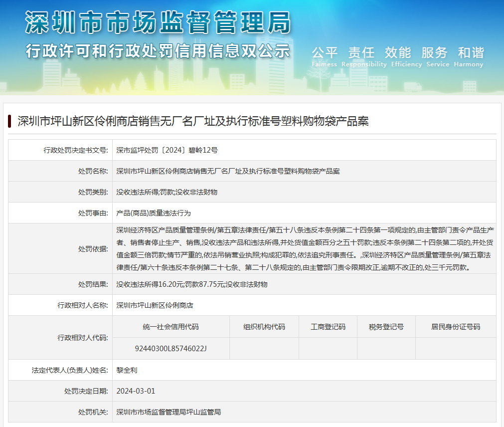Click authority 深圳市市场监督管理局坪山监管局
The width and height of the screenshot is (504, 427).
coord(168,412)
